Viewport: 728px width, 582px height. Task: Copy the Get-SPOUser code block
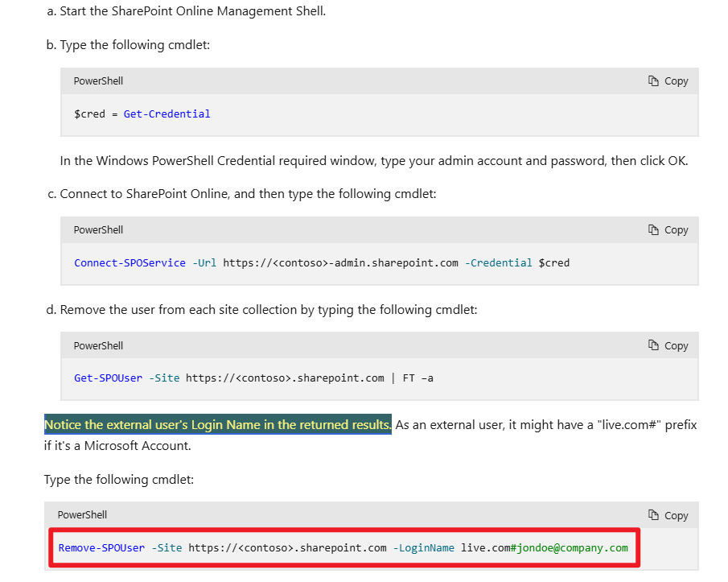point(668,345)
